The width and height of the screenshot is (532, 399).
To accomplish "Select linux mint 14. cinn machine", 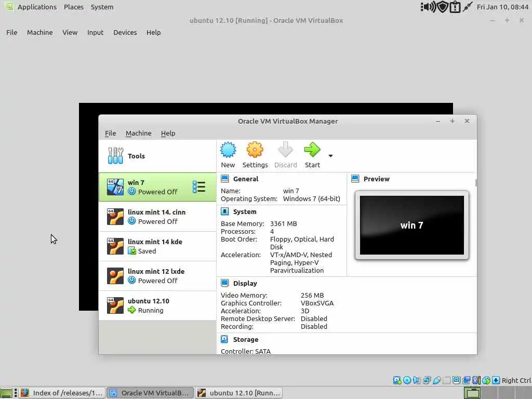I will 157,217.
